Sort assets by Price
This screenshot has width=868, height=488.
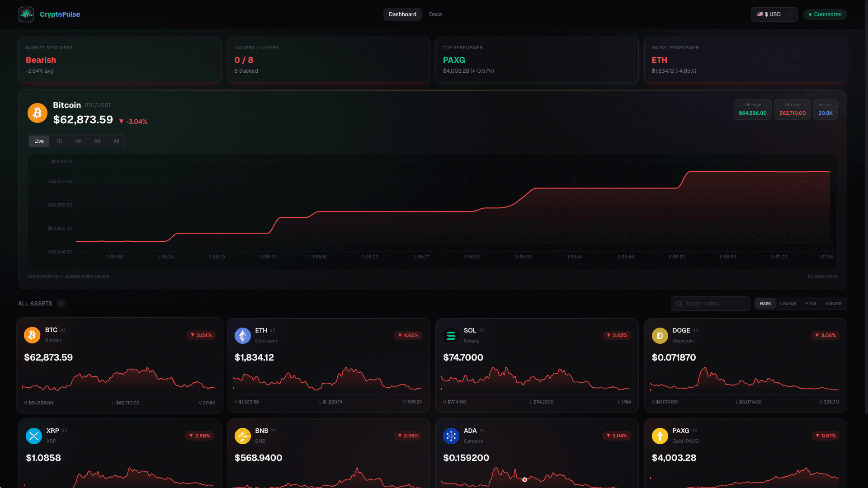coord(811,304)
